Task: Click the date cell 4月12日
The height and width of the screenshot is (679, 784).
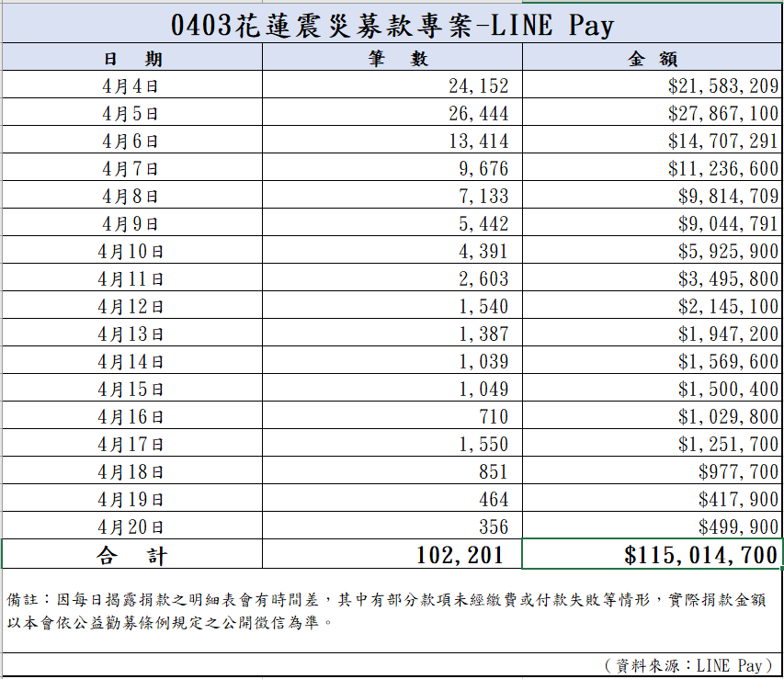Action: (x=132, y=304)
